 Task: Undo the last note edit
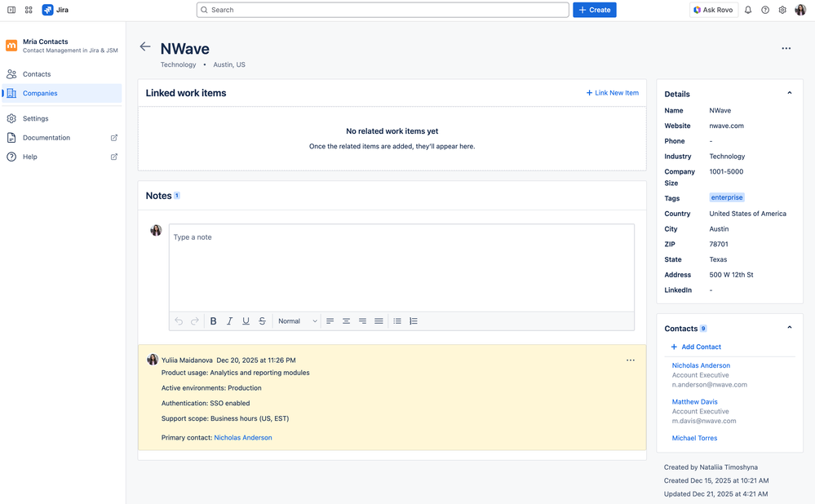point(179,321)
